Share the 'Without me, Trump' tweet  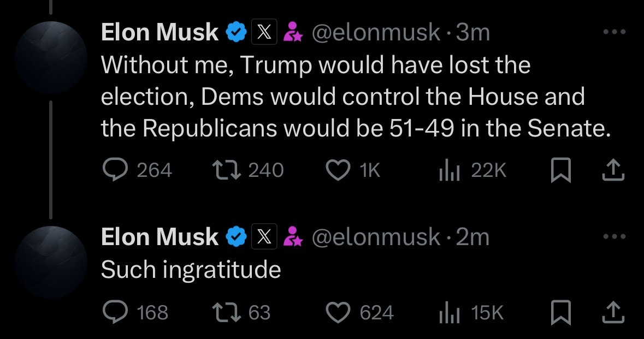click(612, 170)
